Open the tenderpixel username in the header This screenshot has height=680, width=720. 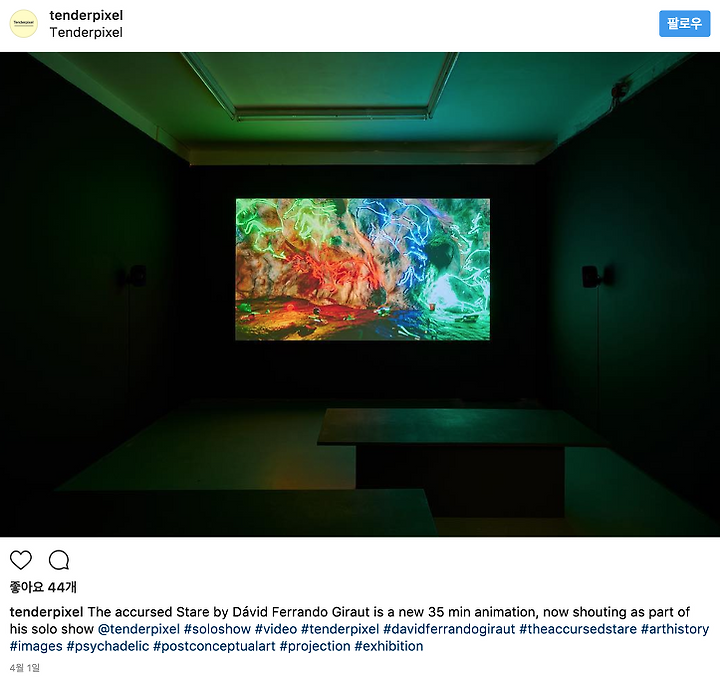click(x=86, y=15)
